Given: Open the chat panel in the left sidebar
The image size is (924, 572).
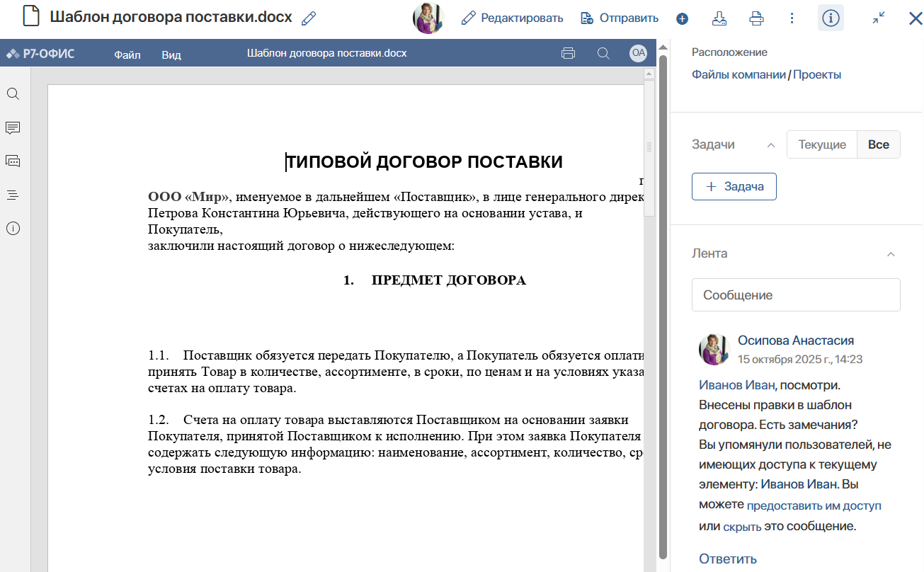Looking at the screenshot, I should pos(13,161).
